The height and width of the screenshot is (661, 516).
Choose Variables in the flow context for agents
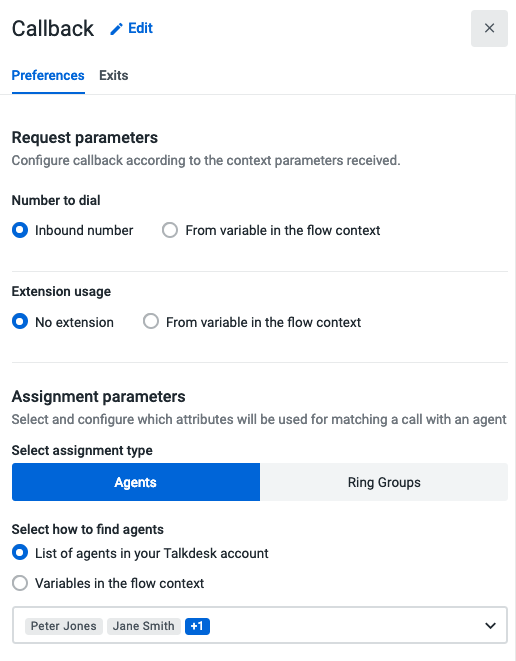(20, 583)
